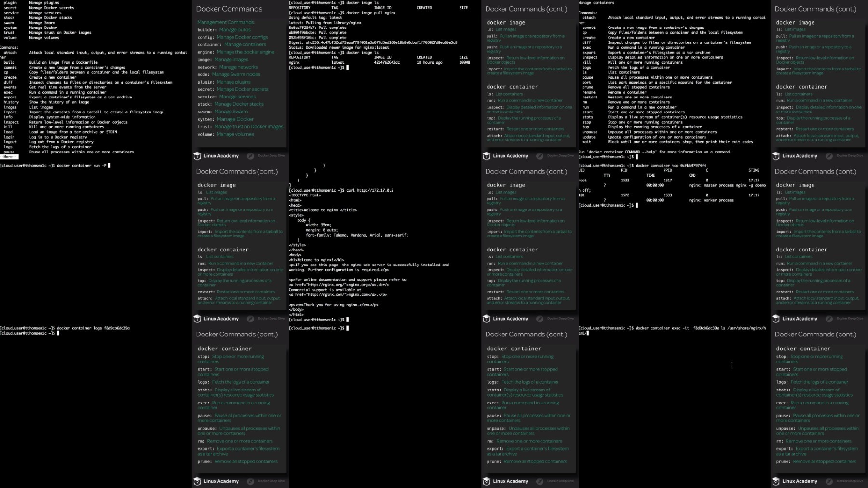The width and height of the screenshot is (868, 488).
Task: Click the "--More--" pager prompt in the terminal
Action: pyautogui.click(x=9, y=157)
